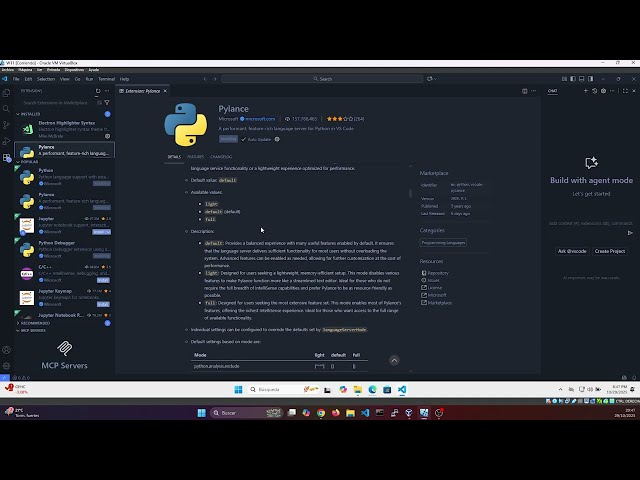
Task: Open editor more actions ellipsis menu
Action: [533, 91]
